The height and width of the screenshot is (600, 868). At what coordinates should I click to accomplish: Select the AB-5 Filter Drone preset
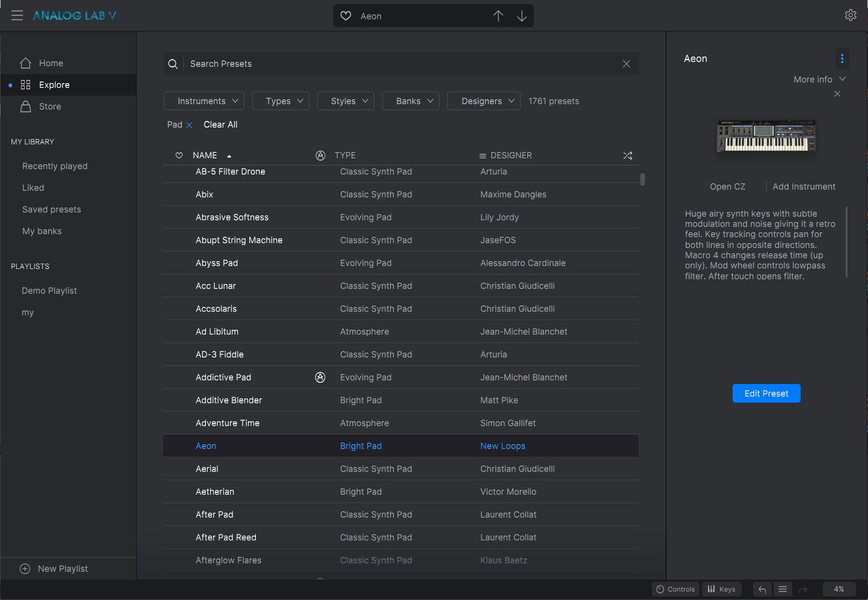click(x=401, y=173)
